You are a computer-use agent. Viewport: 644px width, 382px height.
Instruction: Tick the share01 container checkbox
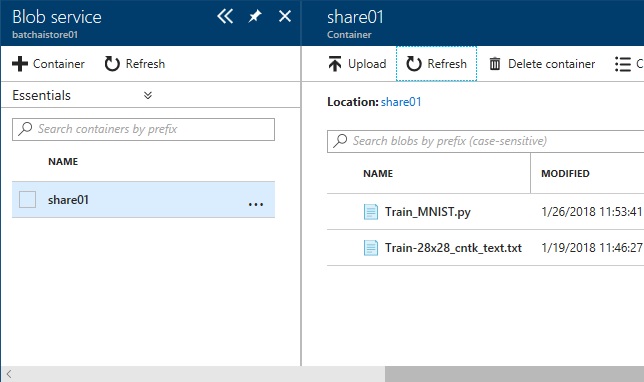coord(28,200)
